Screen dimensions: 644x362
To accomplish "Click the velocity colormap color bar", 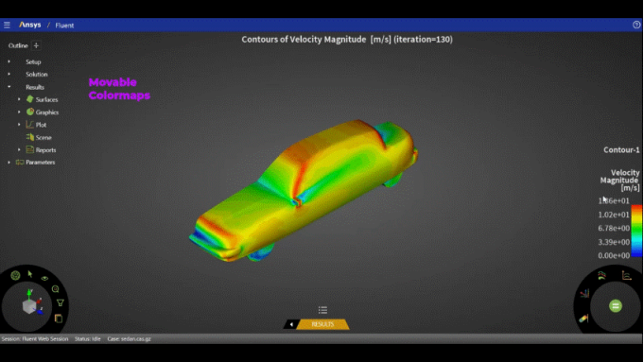I will click(636, 231).
